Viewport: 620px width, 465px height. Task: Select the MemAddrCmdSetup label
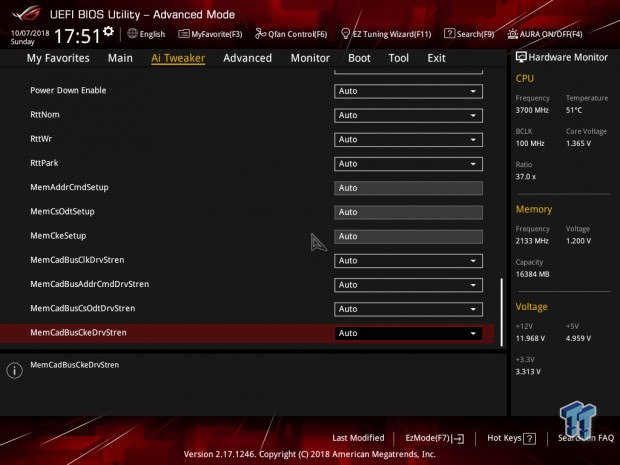[x=69, y=187]
